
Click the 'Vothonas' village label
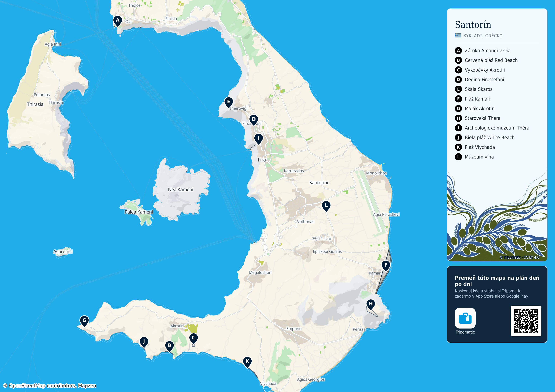(306, 222)
